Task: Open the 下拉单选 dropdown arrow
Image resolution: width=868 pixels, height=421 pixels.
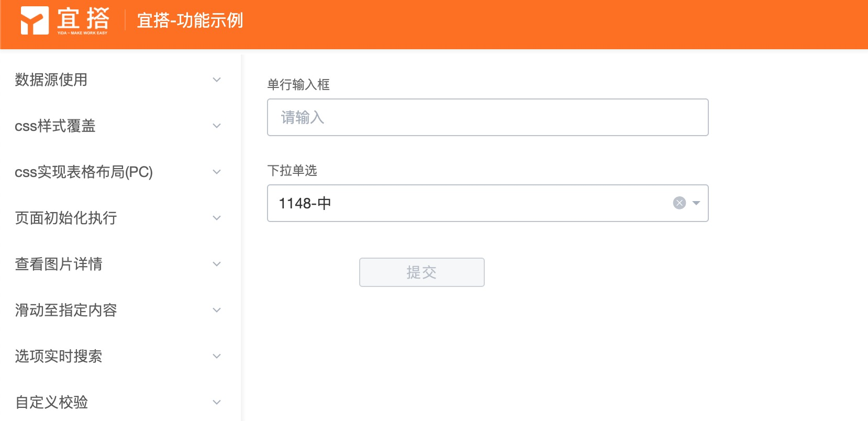Action: [x=696, y=203]
